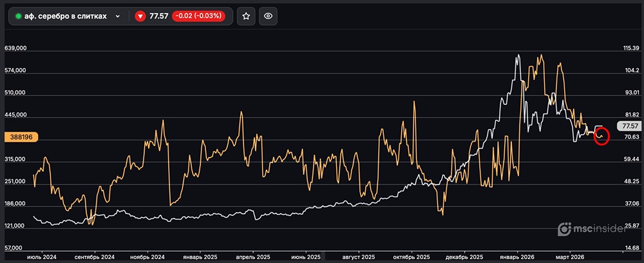Click the 115.39 right-axis value
This screenshot has height=263, width=644.
click(x=630, y=48)
